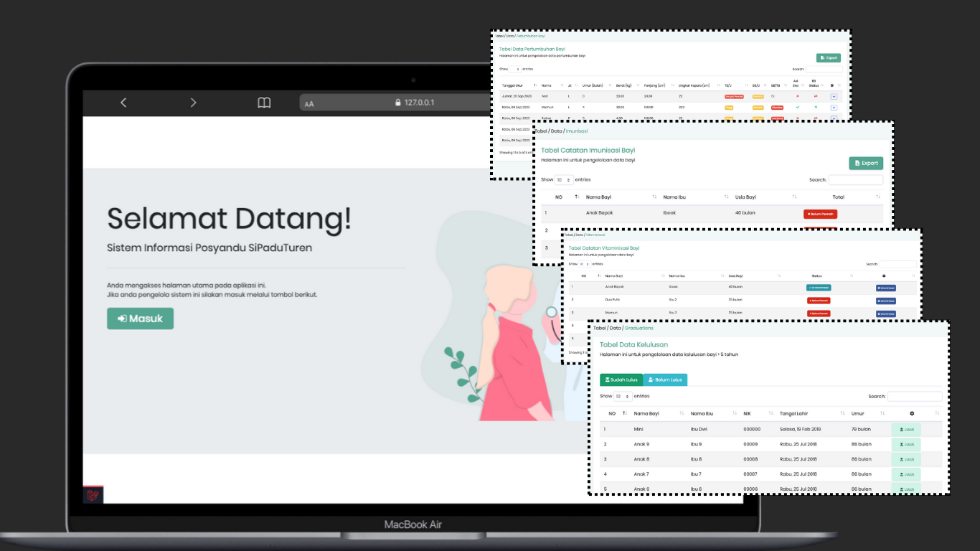The image size is (980, 551).
Task: Export the Imunisasi Bayi table
Action: (x=866, y=163)
